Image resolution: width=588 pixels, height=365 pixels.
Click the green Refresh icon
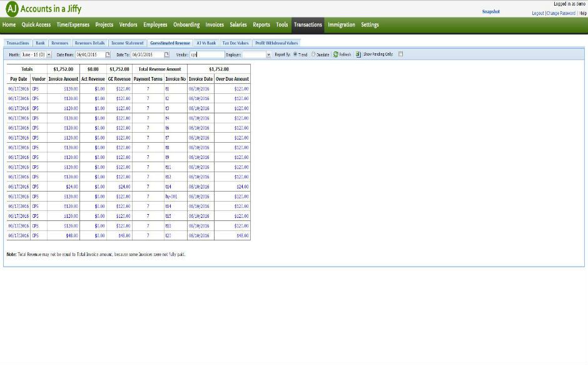pos(336,54)
